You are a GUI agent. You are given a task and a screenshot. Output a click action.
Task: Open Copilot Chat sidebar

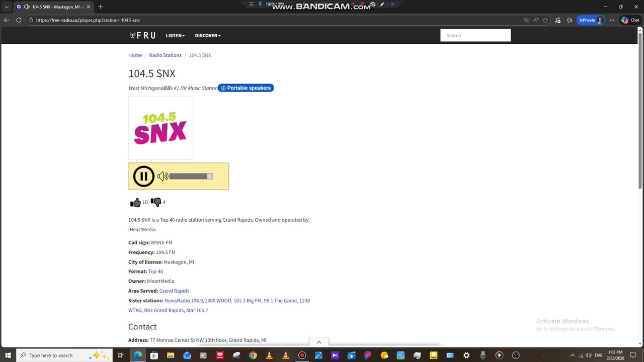[x=630, y=20]
